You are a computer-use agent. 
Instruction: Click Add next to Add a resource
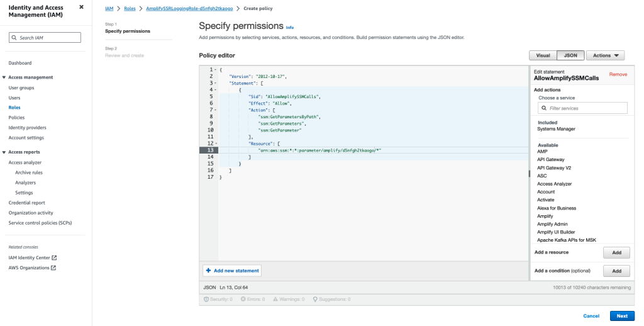616,253
